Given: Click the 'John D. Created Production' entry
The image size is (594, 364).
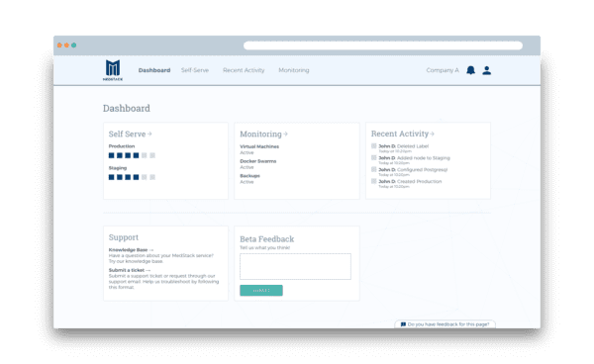Looking at the screenshot, I should pos(407,184).
